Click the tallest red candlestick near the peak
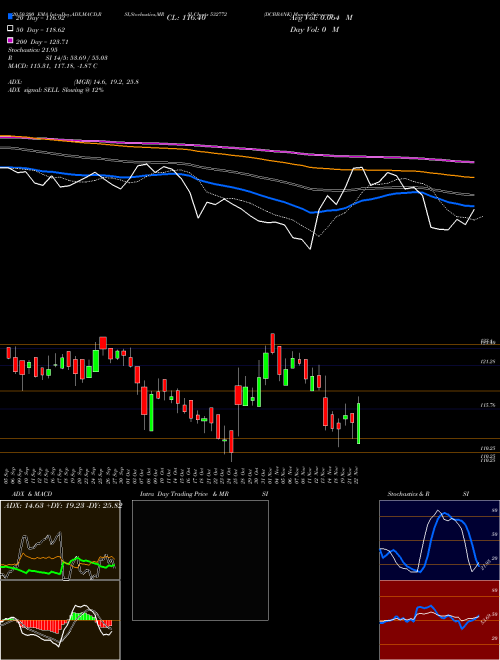Image resolution: width=500 pixels, height=660 pixels. pyautogui.click(x=279, y=360)
